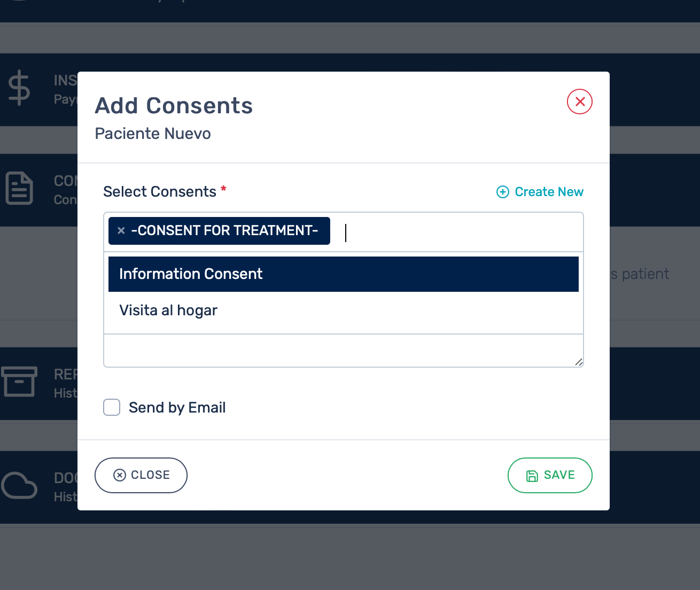Remove the -CONSENT FOR TREATMENT- tag
The image size is (700, 590).
click(x=121, y=230)
